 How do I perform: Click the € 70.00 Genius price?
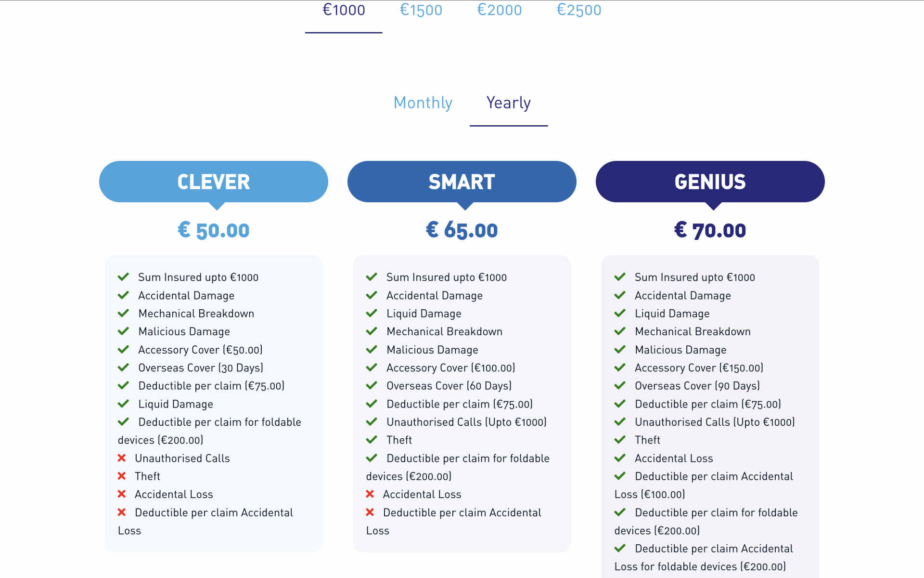[x=710, y=230]
